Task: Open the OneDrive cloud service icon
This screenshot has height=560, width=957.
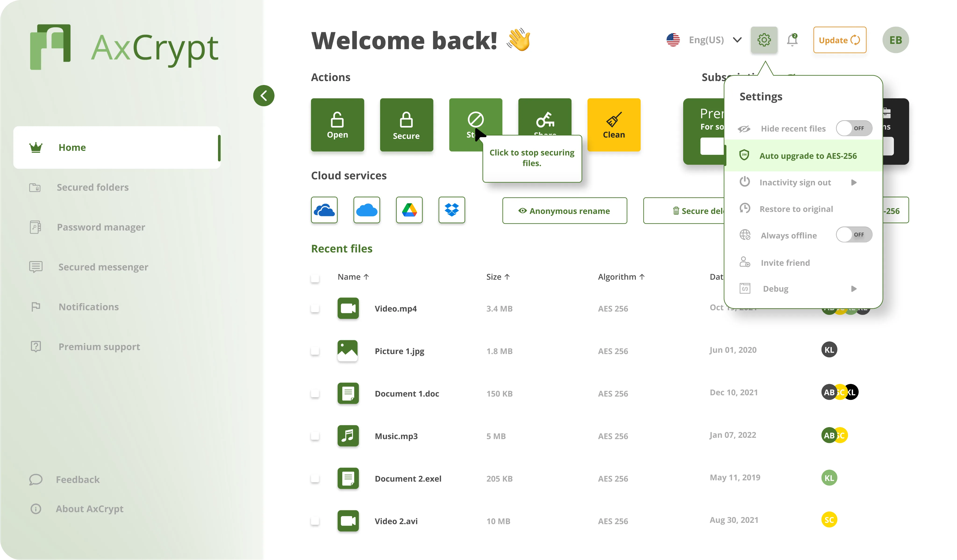Action: (x=324, y=210)
